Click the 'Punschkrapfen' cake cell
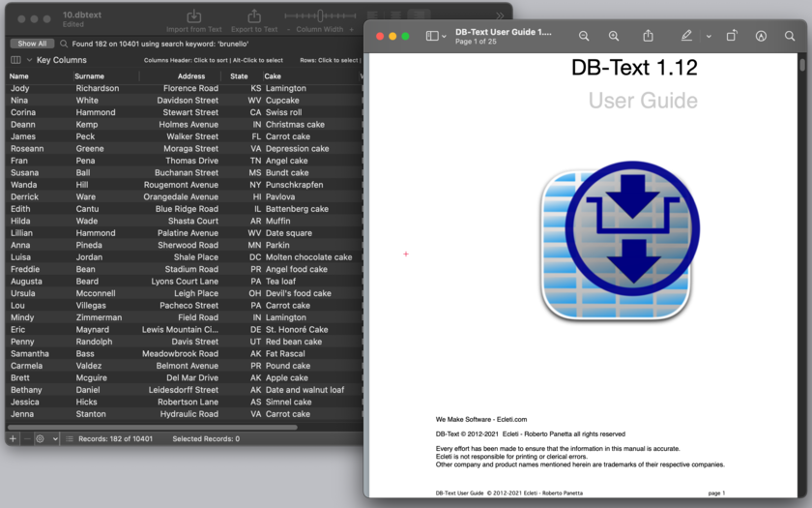 (294, 185)
